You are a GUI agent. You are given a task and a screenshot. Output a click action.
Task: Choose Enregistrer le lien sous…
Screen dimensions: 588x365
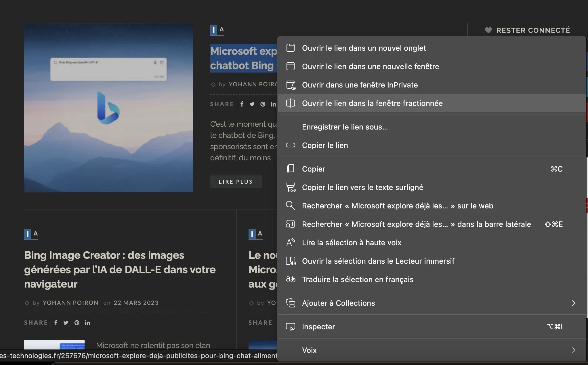[432, 127]
